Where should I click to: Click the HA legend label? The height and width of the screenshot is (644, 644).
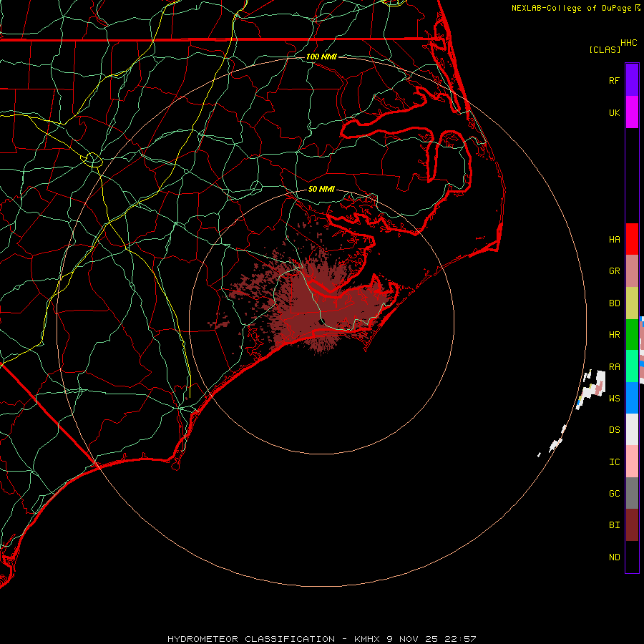pos(614,240)
